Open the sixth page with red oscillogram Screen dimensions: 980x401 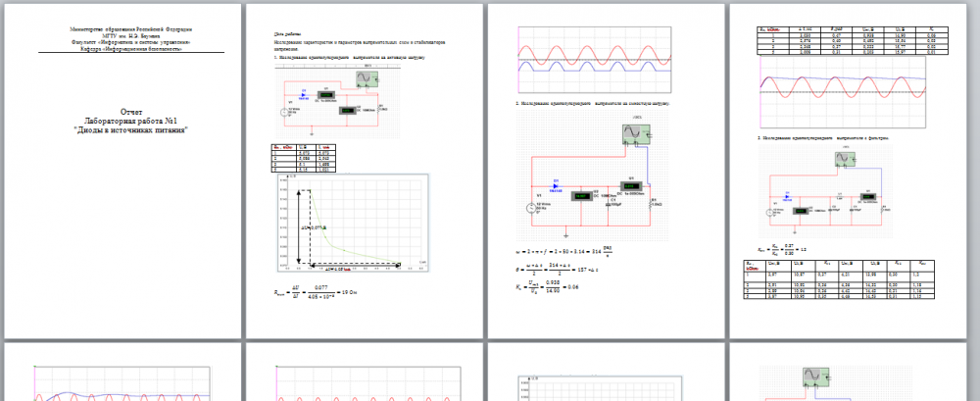click(365, 372)
